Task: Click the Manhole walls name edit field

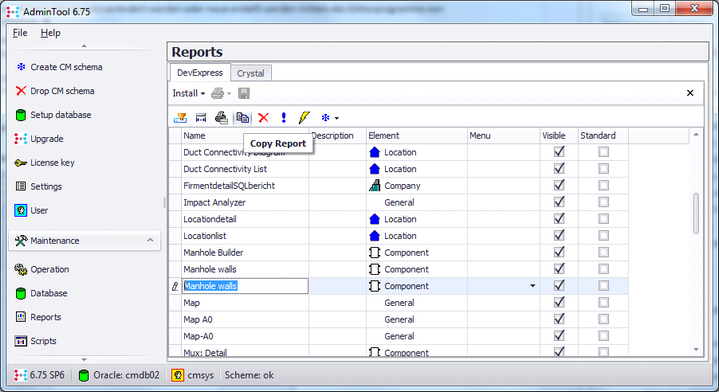Action: [245, 286]
